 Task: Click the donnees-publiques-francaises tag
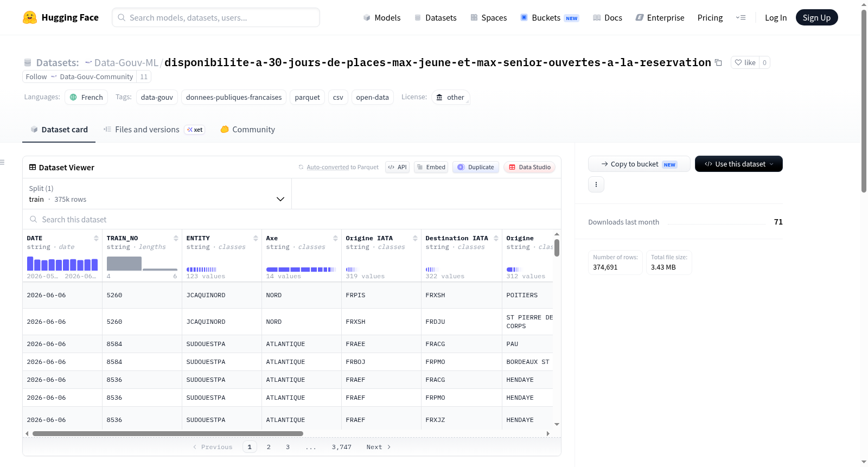click(x=234, y=97)
